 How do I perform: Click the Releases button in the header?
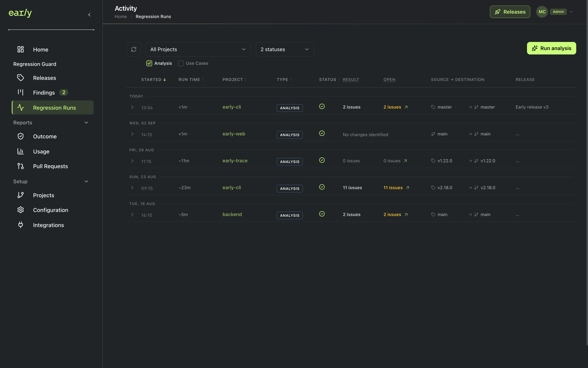coord(510,12)
